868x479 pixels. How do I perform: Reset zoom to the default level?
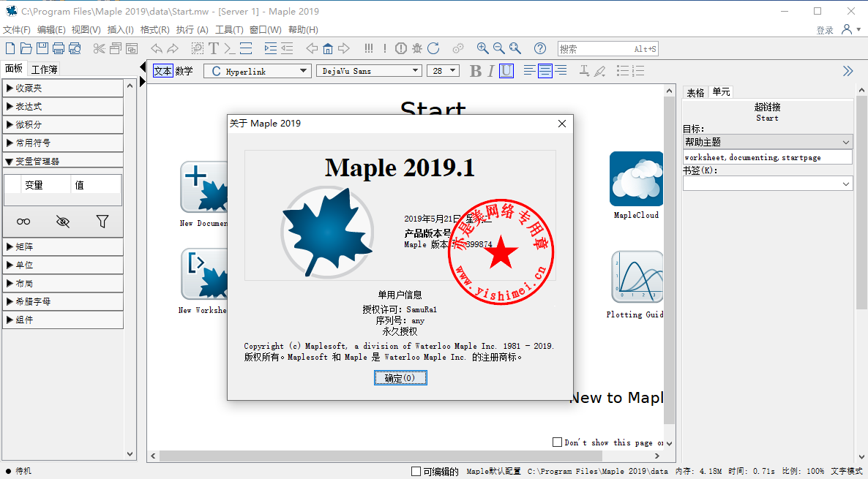[x=515, y=49]
